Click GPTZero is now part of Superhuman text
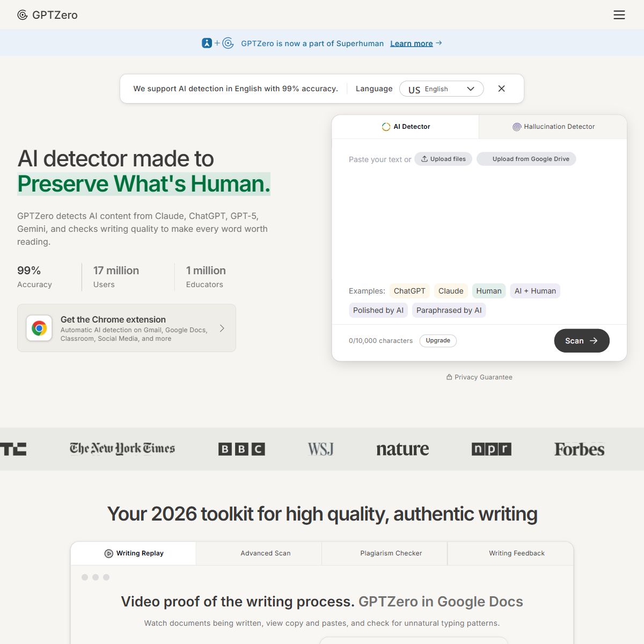This screenshot has height=644, width=644. pos(312,43)
